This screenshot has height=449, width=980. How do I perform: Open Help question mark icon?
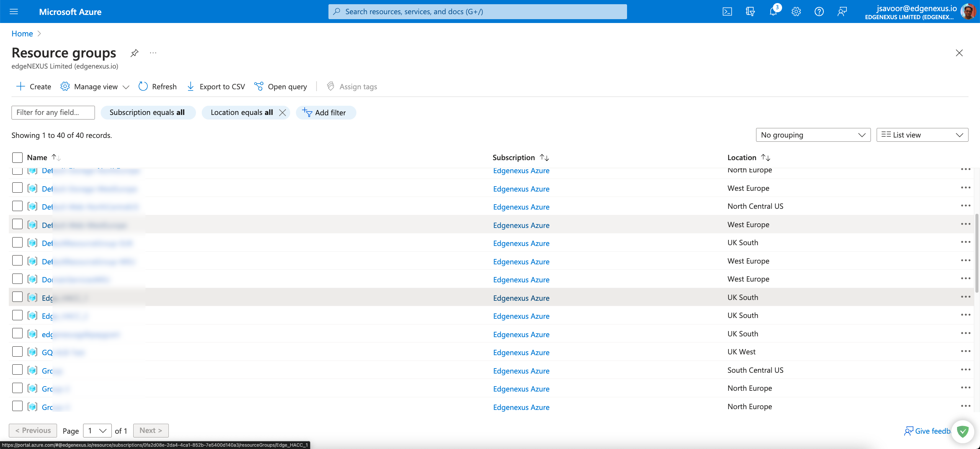click(819, 11)
